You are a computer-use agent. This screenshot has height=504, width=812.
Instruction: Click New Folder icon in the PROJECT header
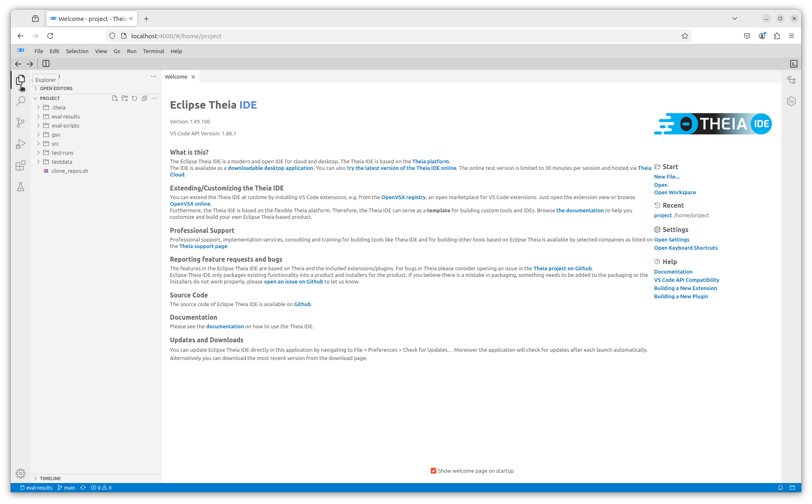(x=125, y=98)
